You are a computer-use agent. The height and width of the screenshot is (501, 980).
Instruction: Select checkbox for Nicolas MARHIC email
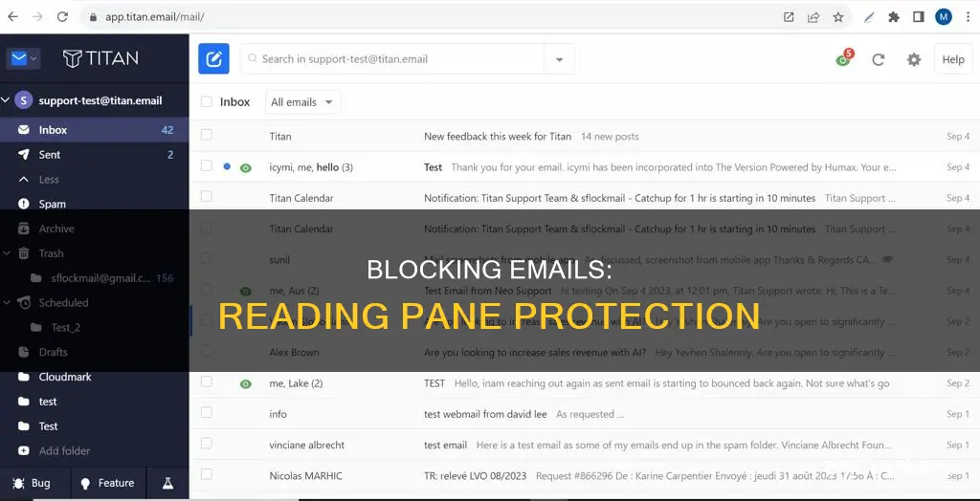(x=207, y=474)
